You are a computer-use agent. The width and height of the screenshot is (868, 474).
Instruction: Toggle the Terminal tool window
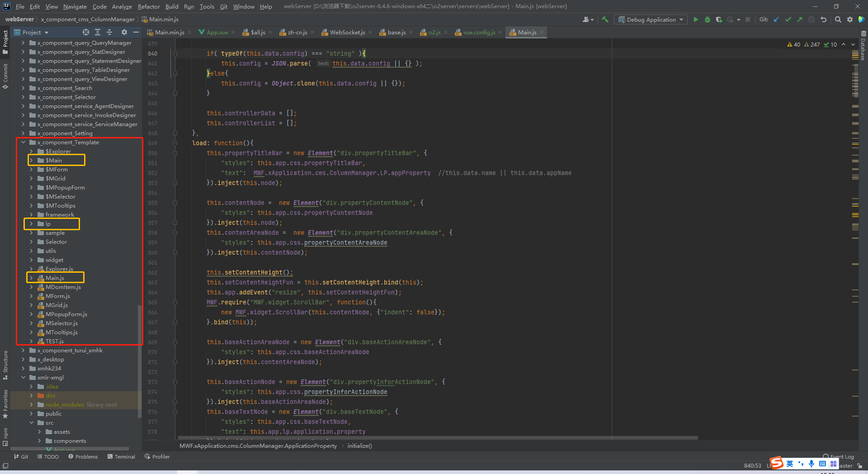point(121,457)
